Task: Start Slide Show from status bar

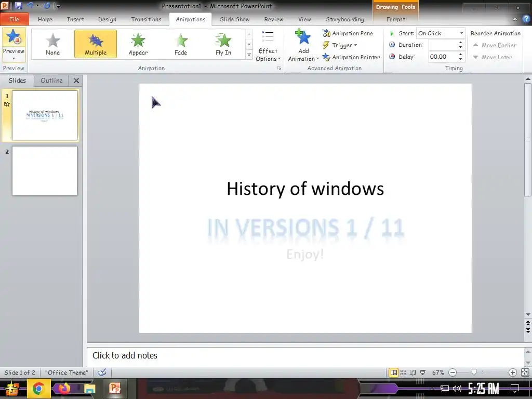Action: pos(422,373)
